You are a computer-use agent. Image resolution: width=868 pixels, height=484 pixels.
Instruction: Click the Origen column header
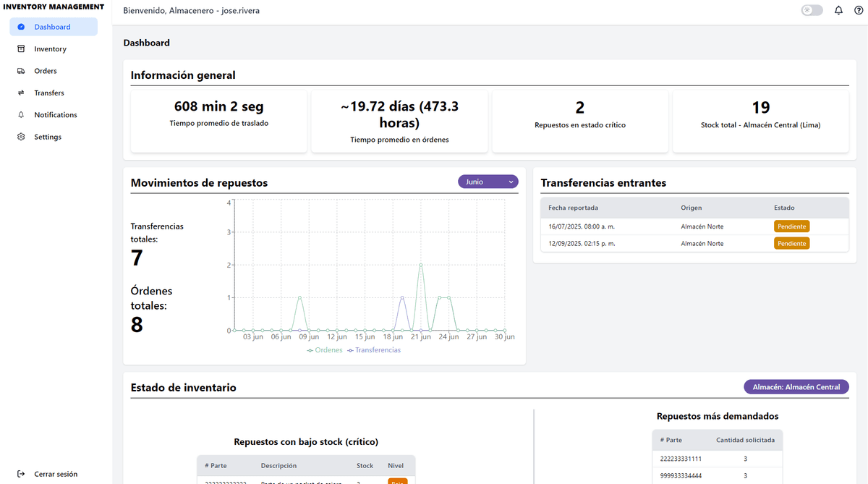coord(691,208)
